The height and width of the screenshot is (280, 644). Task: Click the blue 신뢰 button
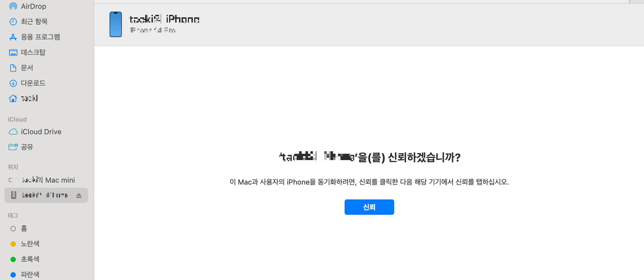pyautogui.click(x=369, y=207)
